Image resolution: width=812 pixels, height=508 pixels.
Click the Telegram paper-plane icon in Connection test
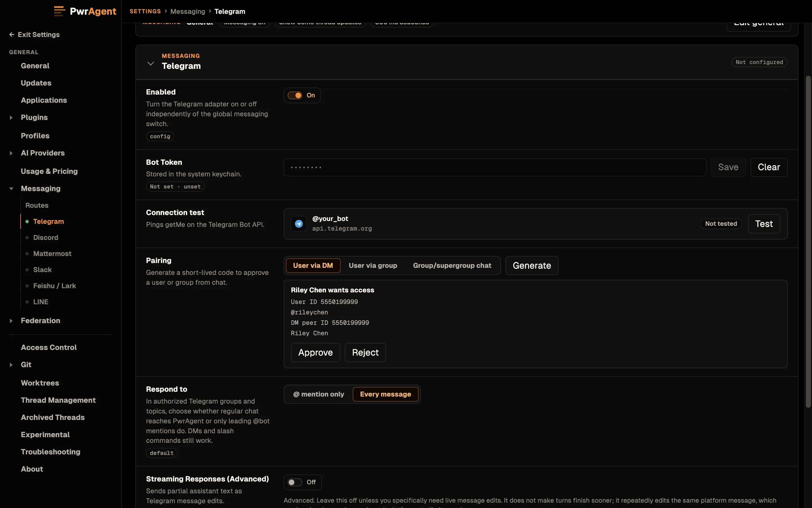299,224
